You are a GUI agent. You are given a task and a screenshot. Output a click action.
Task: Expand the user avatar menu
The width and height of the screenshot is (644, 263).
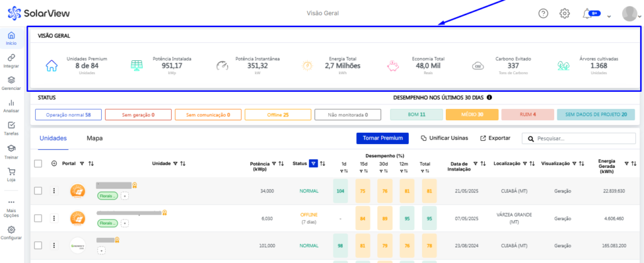coord(629,13)
